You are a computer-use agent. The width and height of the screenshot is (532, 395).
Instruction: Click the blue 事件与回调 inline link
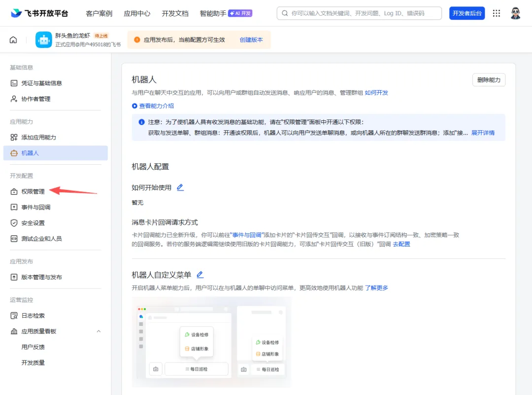[247, 235]
